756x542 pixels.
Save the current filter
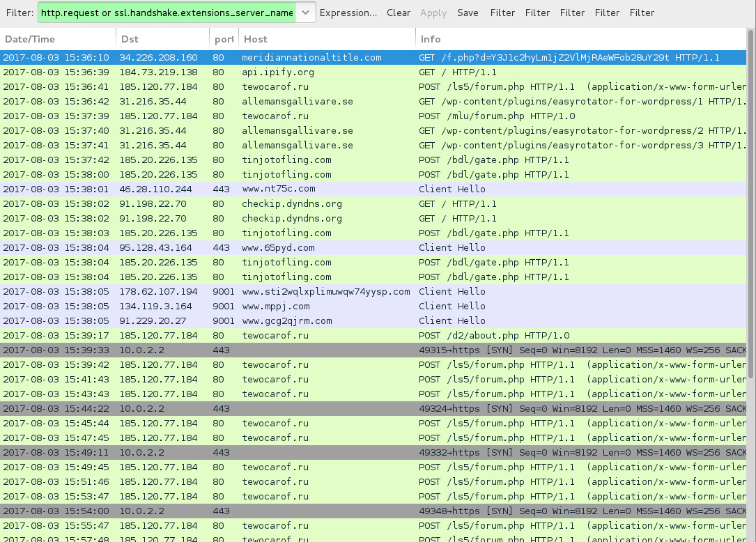point(468,13)
